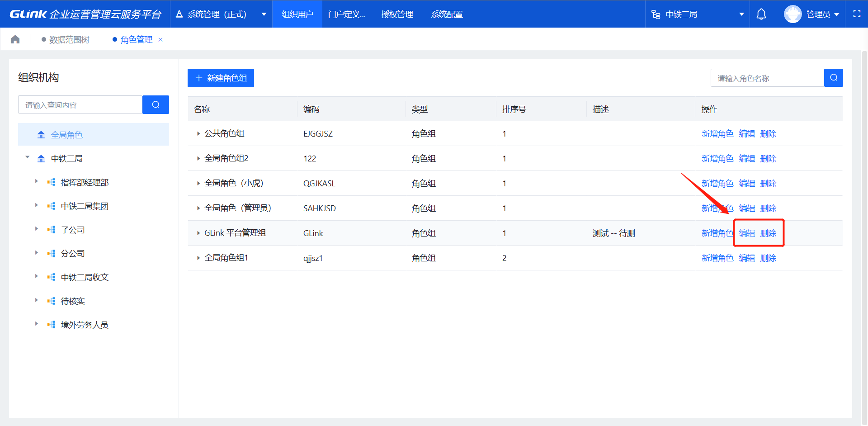The width and height of the screenshot is (868, 426).
Task: Click 新增角色 for 全局角色组1
Action: (x=717, y=258)
